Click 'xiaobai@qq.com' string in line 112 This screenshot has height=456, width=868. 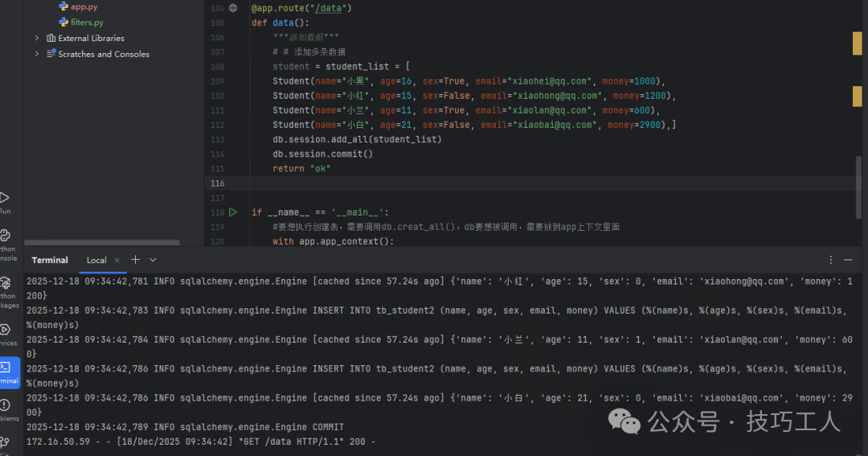(555, 125)
